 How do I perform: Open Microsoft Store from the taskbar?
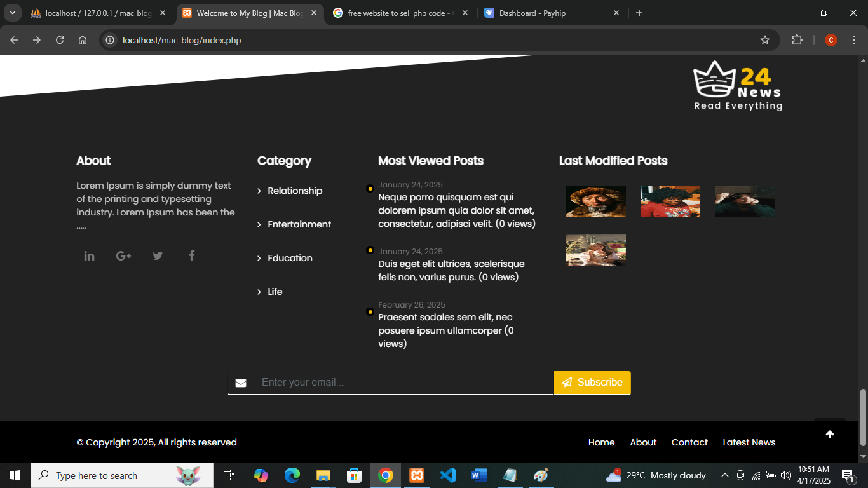pos(354,475)
